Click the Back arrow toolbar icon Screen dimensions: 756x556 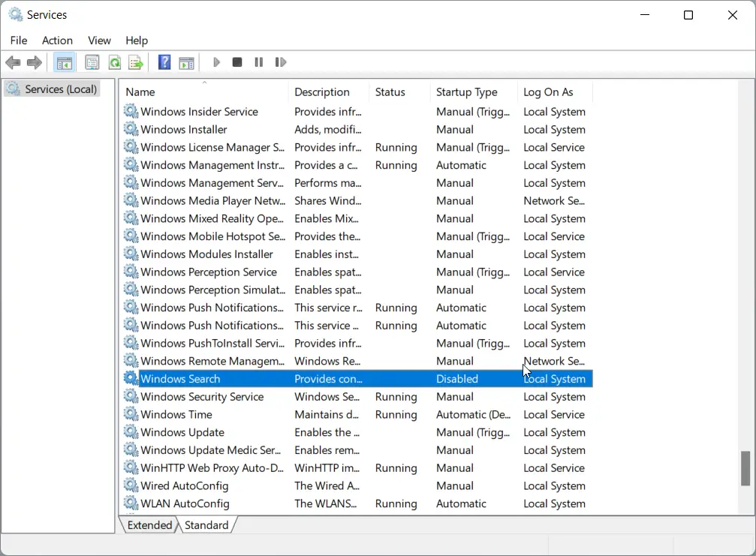[13, 62]
